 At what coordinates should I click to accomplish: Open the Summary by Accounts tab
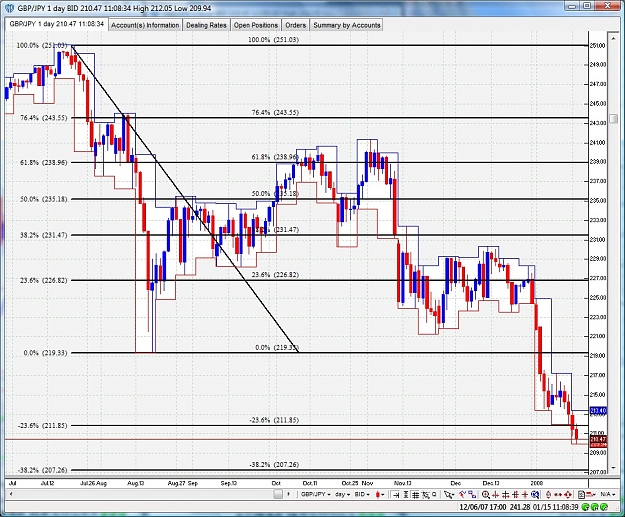pos(346,25)
